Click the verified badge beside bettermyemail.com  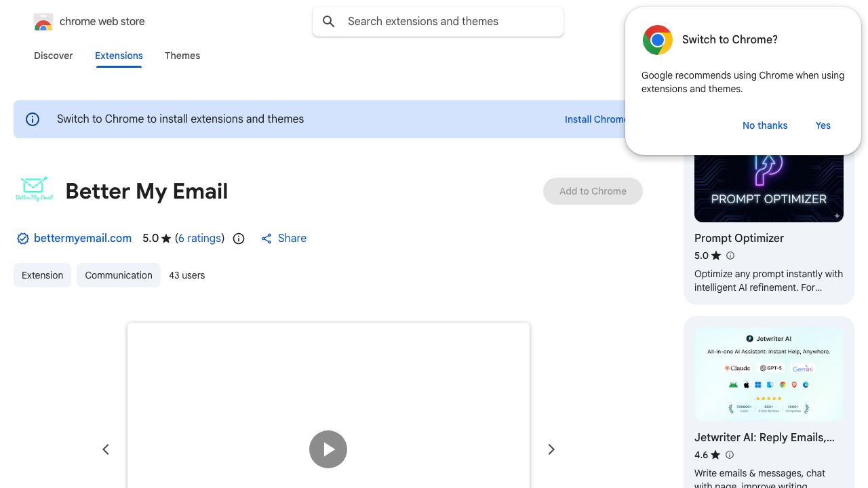pyautogui.click(x=23, y=239)
